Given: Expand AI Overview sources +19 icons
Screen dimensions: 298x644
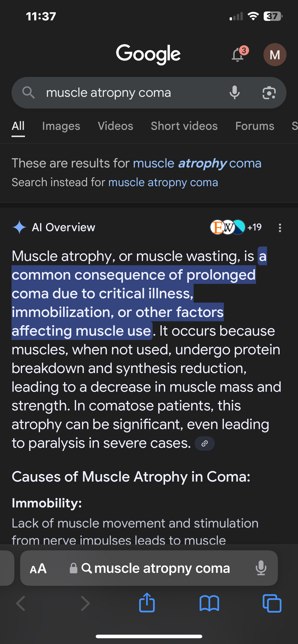Looking at the screenshot, I should click(236, 227).
